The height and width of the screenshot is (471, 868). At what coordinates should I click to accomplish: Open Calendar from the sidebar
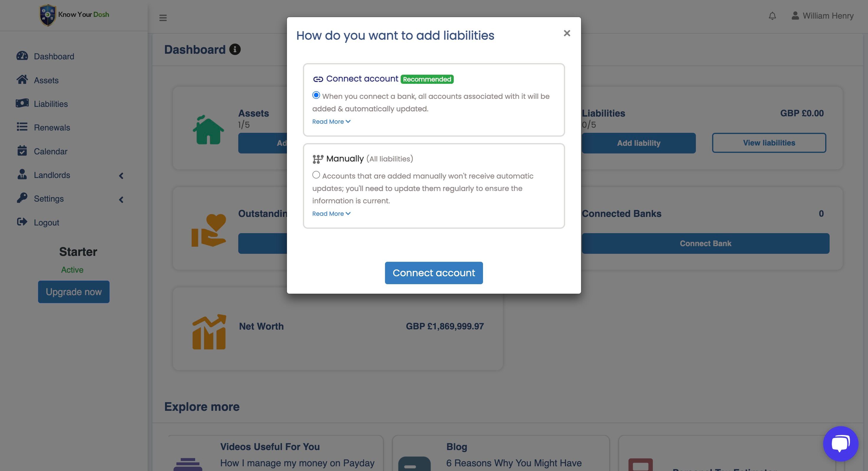pos(50,151)
